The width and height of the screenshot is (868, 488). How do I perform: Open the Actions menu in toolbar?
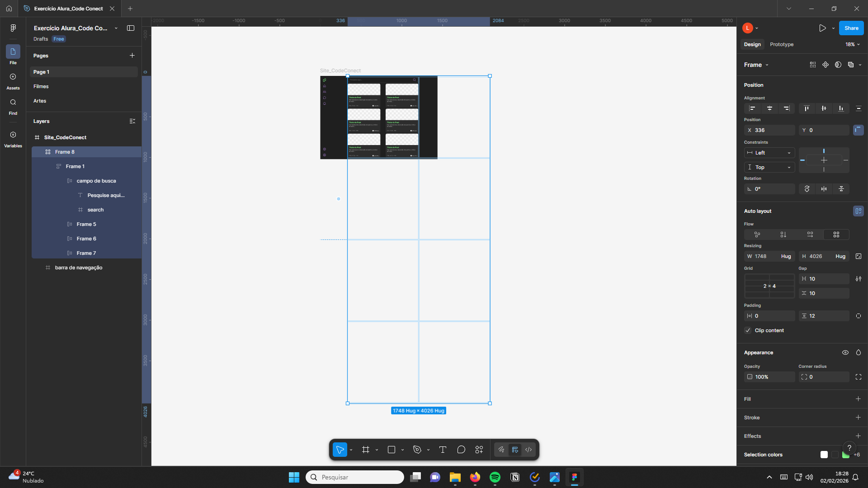479,450
